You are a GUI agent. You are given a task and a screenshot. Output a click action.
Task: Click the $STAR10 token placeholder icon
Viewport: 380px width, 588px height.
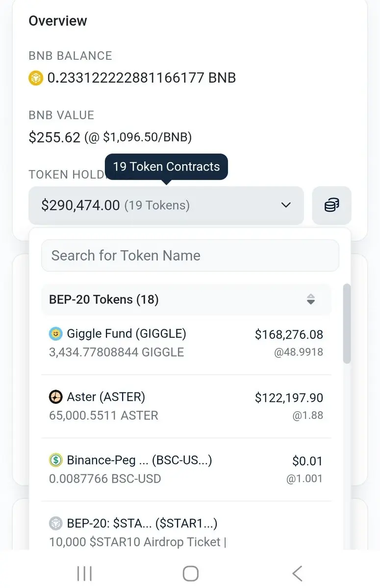(x=56, y=523)
